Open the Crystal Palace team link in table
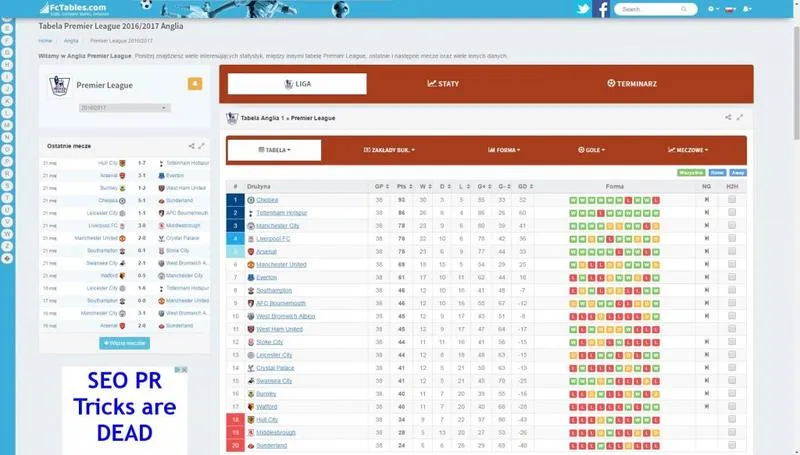Viewport: 800px width, 455px height. pyautogui.click(x=275, y=368)
